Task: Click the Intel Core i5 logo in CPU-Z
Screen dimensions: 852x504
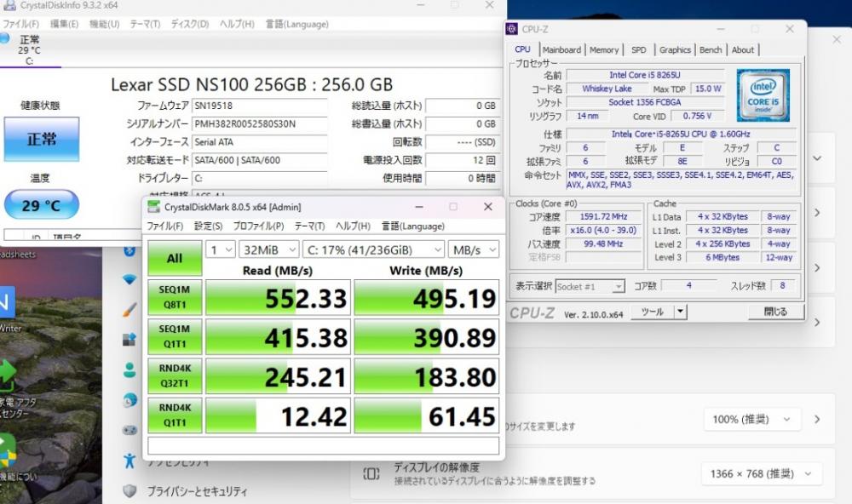Action: 763,95
